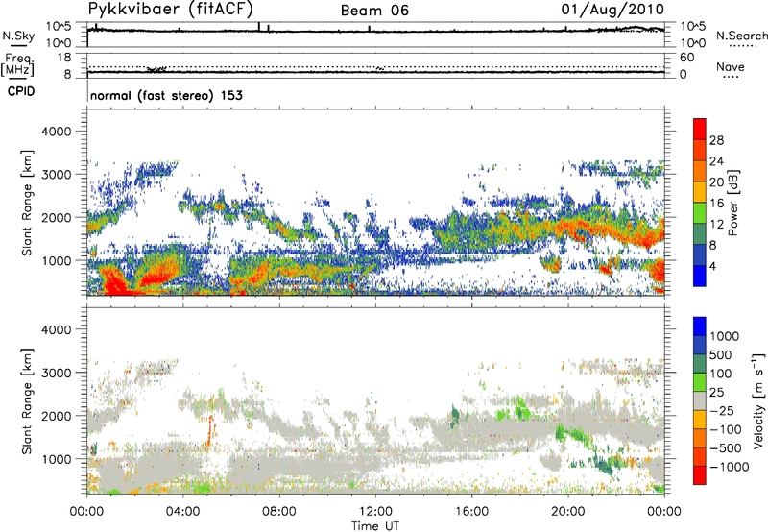Click the "08:00" time tick label

(x=279, y=512)
